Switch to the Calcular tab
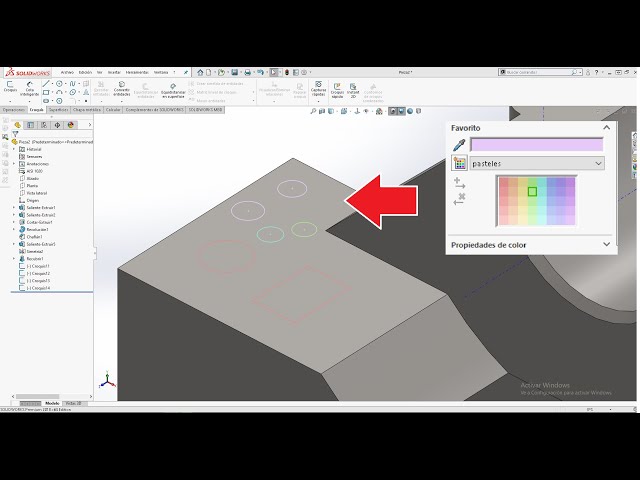Screen dimensions: 640x480 tap(113, 110)
